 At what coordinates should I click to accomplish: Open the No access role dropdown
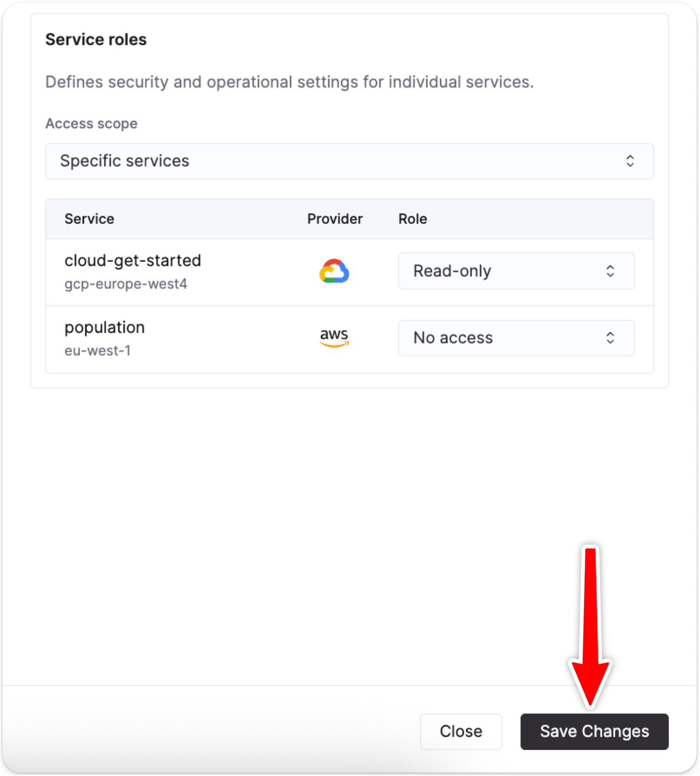[516, 338]
